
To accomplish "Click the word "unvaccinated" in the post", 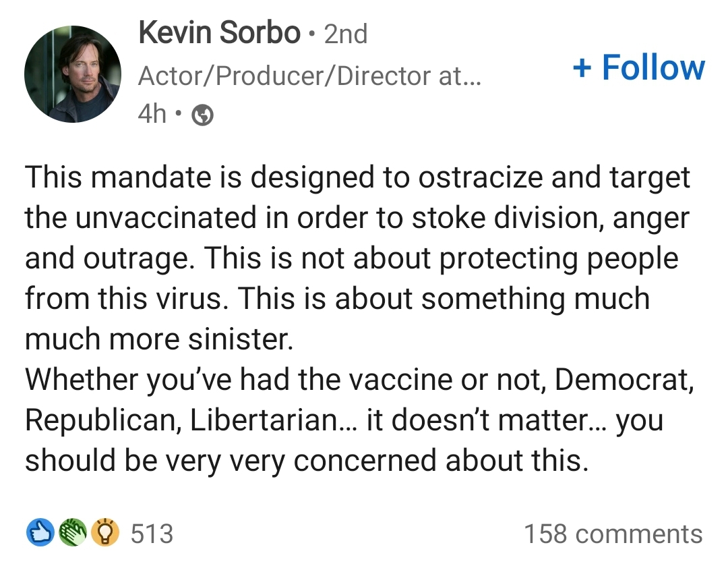I will point(166,217).
